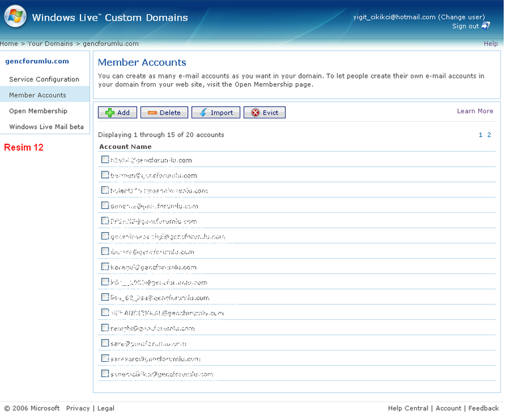
Task: Select the geceninsessizligi@ account checkbox
Action: pos(105,236)
